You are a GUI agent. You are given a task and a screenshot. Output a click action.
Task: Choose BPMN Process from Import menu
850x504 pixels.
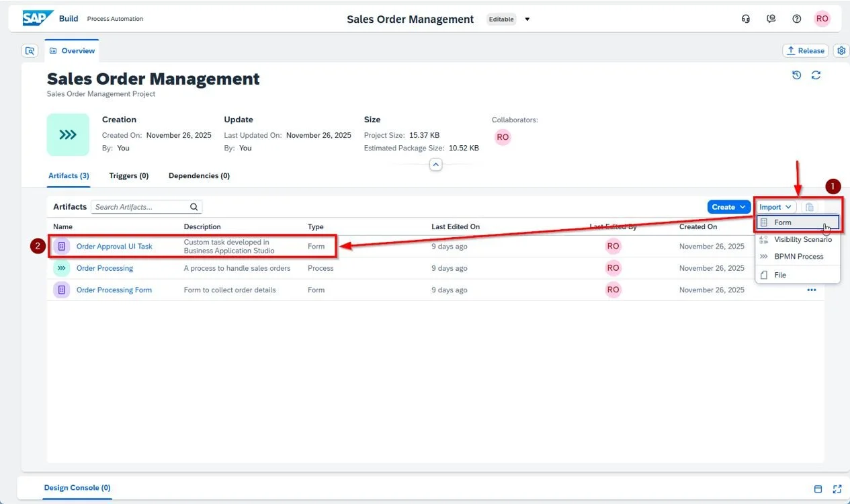coord(798,257)
